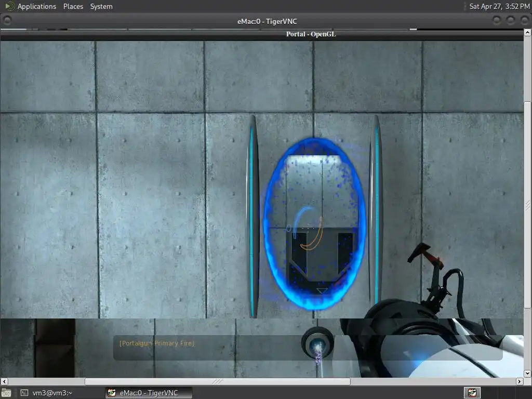Click the horizontal scrollbar left arrow
Screen dimensions: 532x399
[4, 382]
